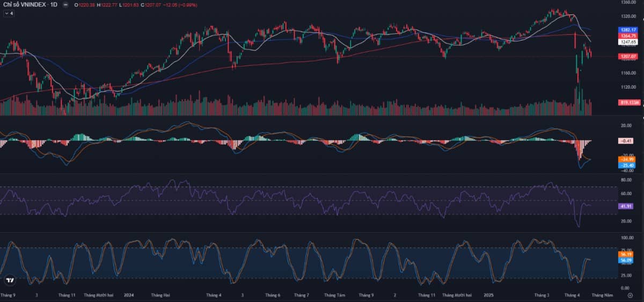This screenshot has height=302, width=644.
Task: Click the Tháng 7 label on the time axis
Action: click(302, 295)
